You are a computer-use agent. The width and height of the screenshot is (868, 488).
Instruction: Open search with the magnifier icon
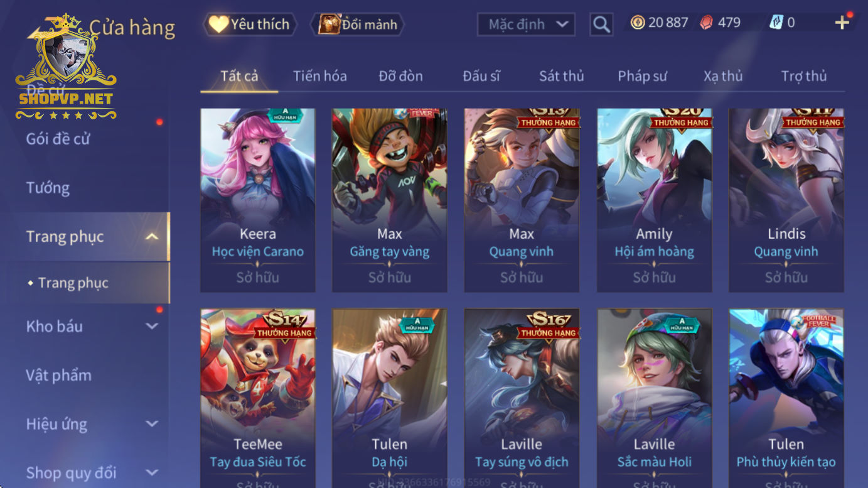click(601, 24)
